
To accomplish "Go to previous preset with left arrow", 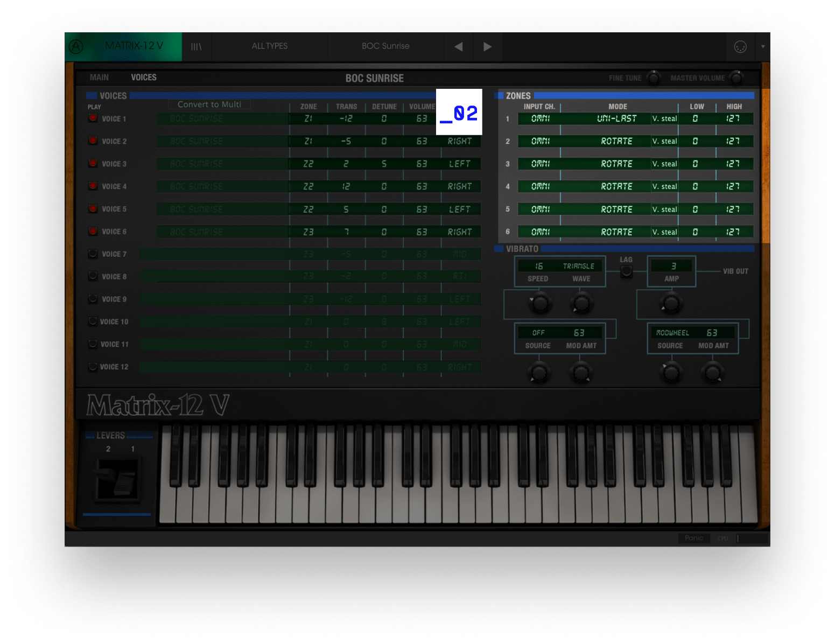I will (x=459, y=47).
